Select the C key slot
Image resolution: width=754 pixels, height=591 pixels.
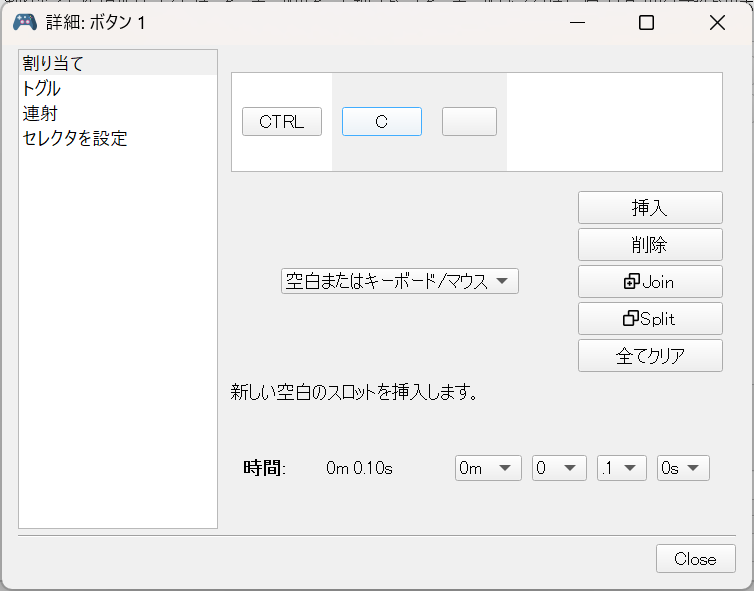381,122
